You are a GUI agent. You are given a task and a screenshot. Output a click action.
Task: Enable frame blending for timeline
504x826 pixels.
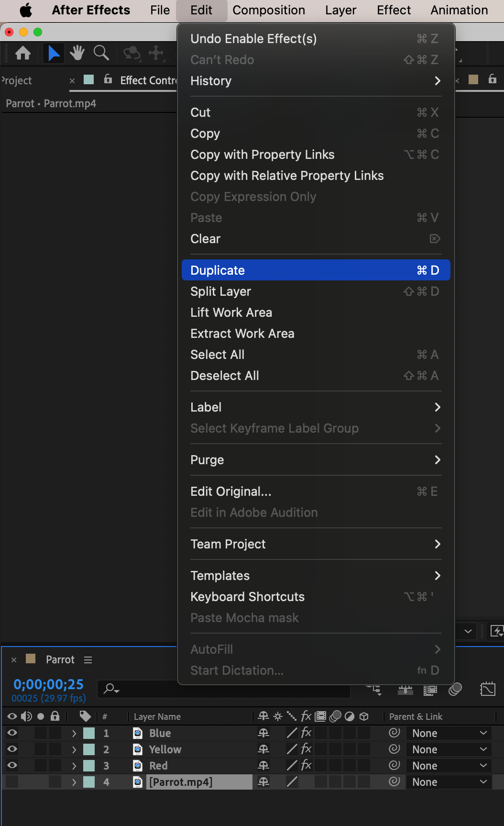click(x=430, y=690)
